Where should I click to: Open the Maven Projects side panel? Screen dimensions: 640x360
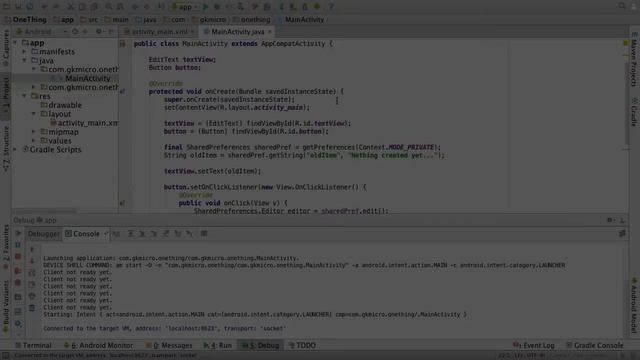[634, 60]
